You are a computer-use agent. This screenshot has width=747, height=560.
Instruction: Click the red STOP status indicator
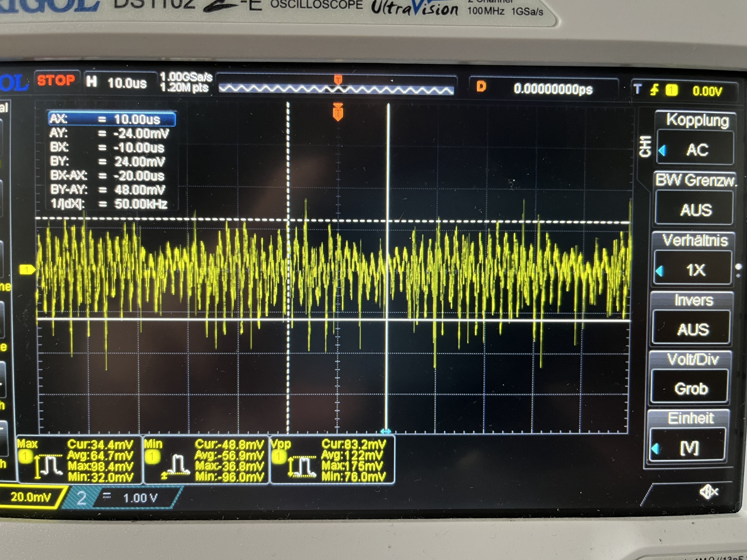pyautogui.click(x=56, y=81)
